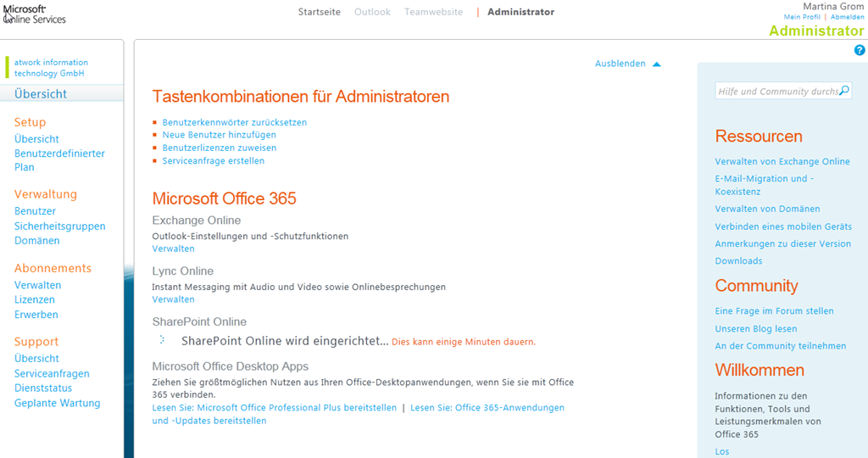This screenshot has height=458, width=868.
Task: Click Benutzerkennwörter zurücksetzen link
Action: click(x=234, y=122)
